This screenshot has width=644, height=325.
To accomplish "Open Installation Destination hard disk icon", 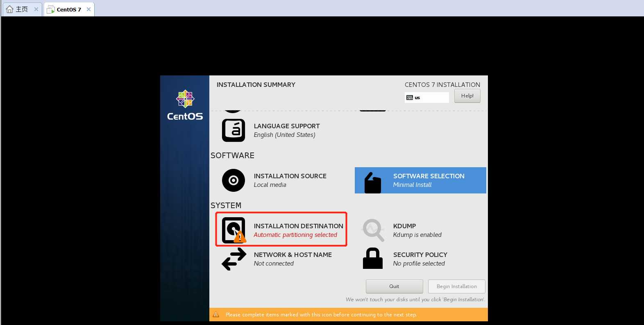I will point(234,230).
